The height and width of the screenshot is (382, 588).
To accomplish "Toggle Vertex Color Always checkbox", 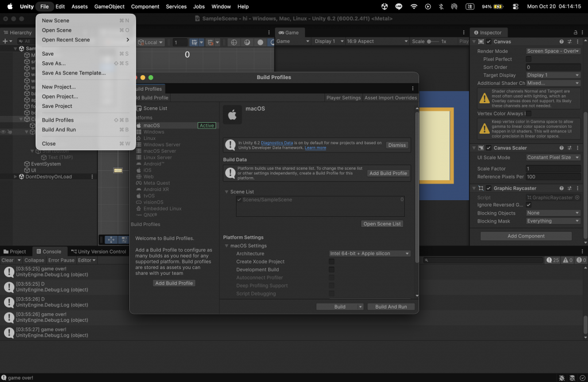I will pos(528,114).
